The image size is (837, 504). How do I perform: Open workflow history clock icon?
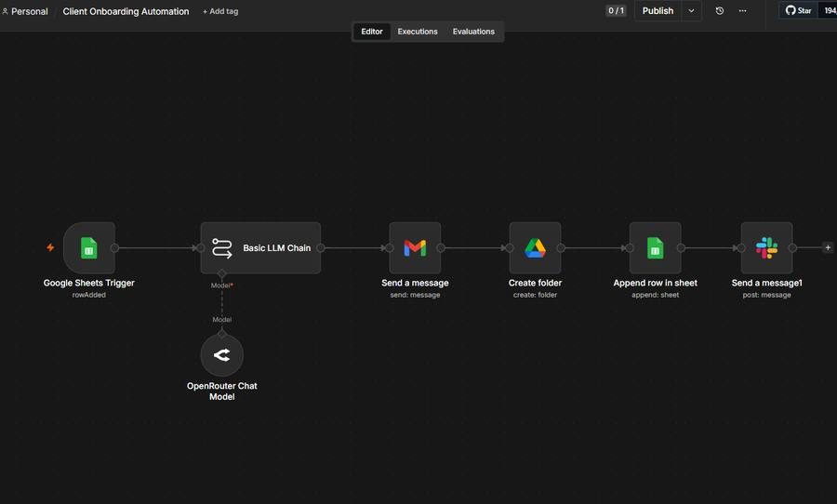[720, 10]
